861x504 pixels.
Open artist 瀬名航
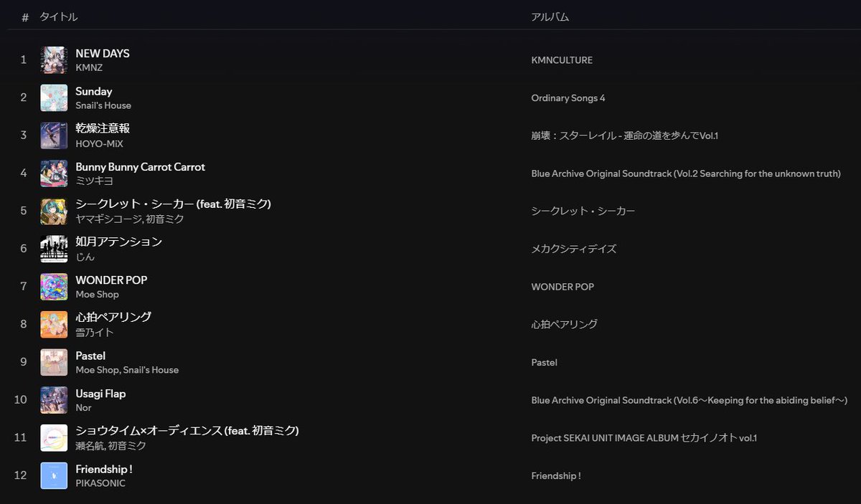click(x=89, y=446)
